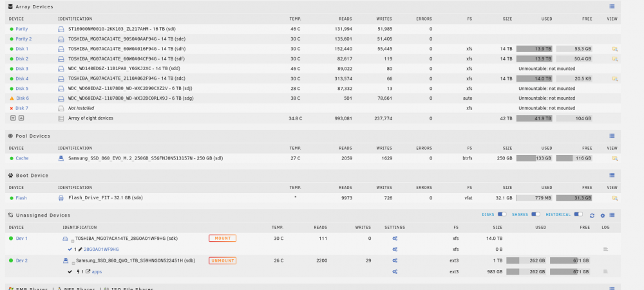
Task: Open settings gears for apps partition
Action: point(395,271)
